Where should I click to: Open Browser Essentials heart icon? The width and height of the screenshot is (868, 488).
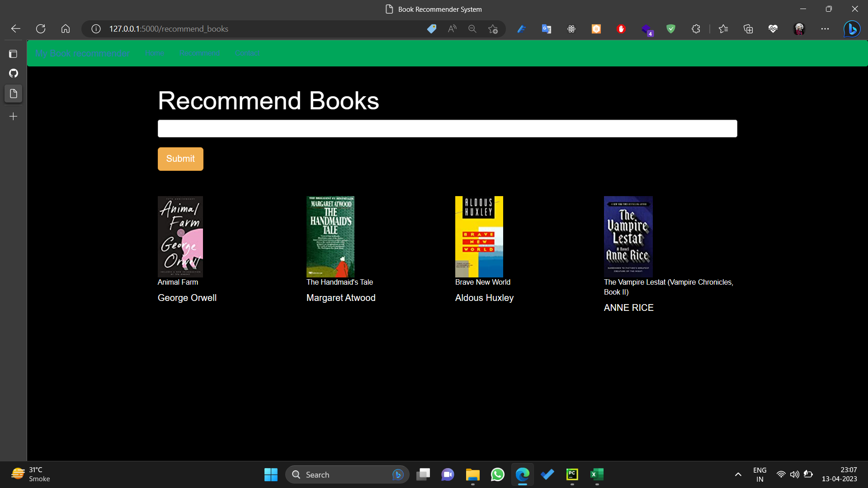[773, 28]
